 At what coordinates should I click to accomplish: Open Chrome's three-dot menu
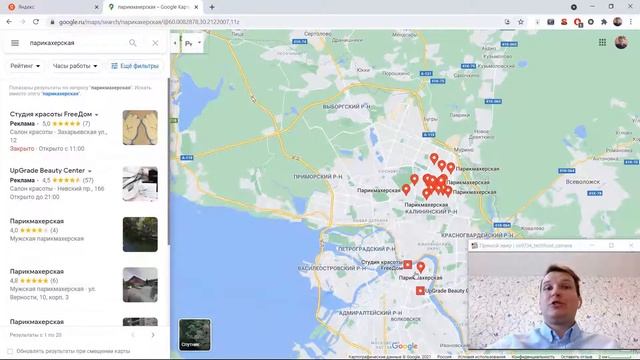[x=631, y=22]
